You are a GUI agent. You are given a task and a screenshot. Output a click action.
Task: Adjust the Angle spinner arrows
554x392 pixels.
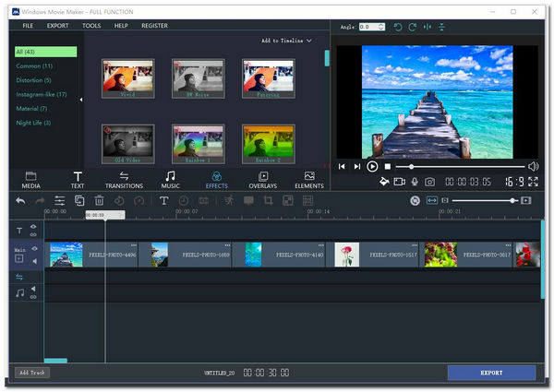click(380, 27)
